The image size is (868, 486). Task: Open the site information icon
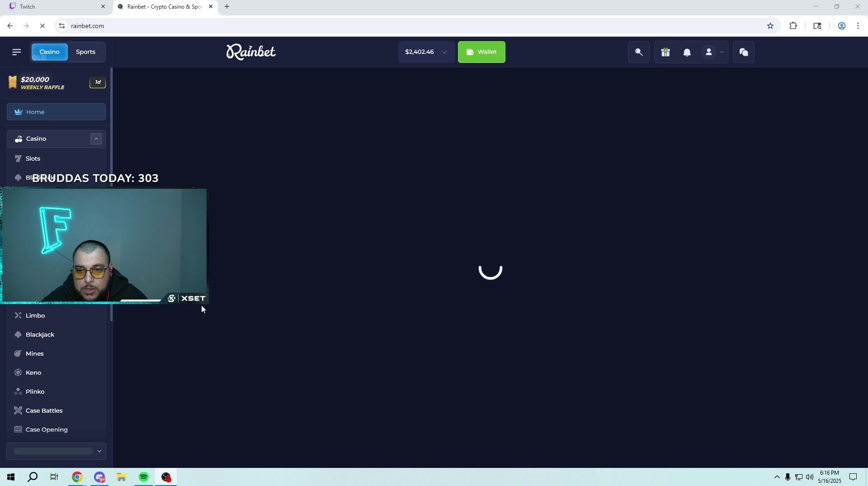(62, 26)
